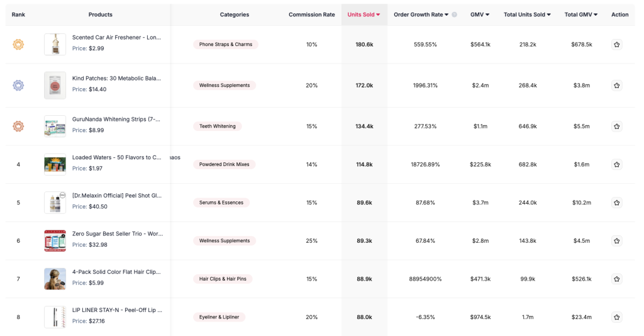Sort by Order Growth Rate arrow

[447, 14]
